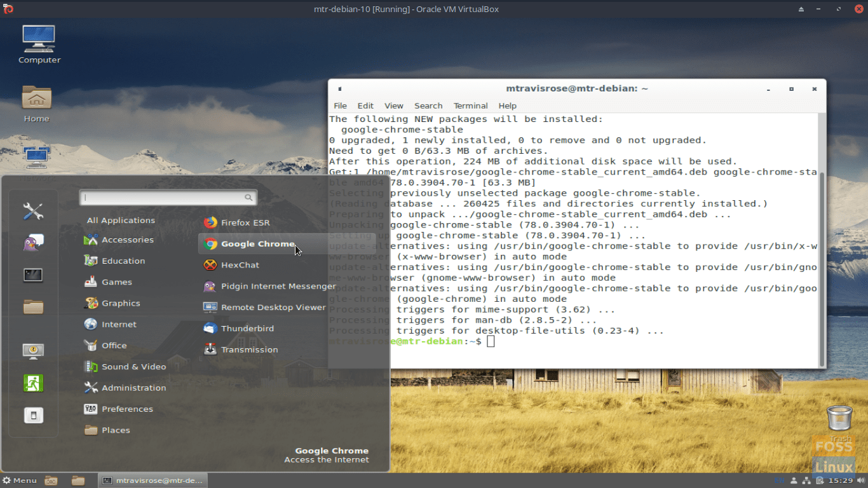Open terminal favorite in menu sidebar
This screenshot has width=868, height=488.
(33, 275)
